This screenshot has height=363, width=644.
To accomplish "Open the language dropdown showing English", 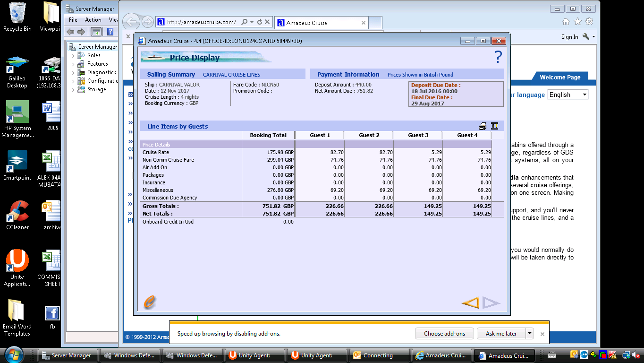I will point(568,95).
